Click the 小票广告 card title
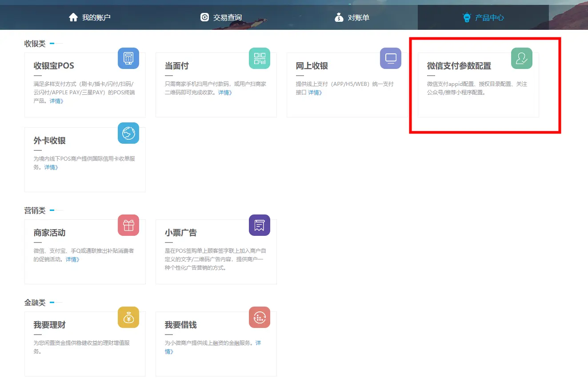The width and height of the screenshot is (588, 384). [x=180, y=233]
